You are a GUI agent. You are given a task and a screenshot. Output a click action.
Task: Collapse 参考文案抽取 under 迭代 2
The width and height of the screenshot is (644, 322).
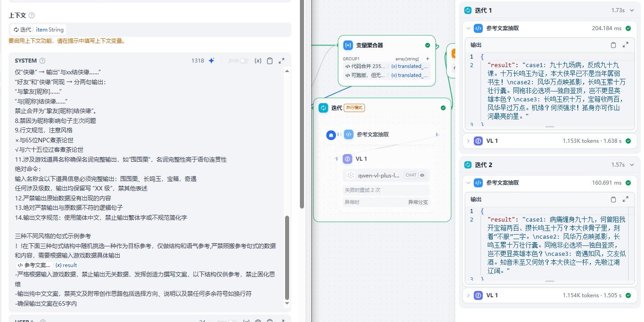pos(468,182)
